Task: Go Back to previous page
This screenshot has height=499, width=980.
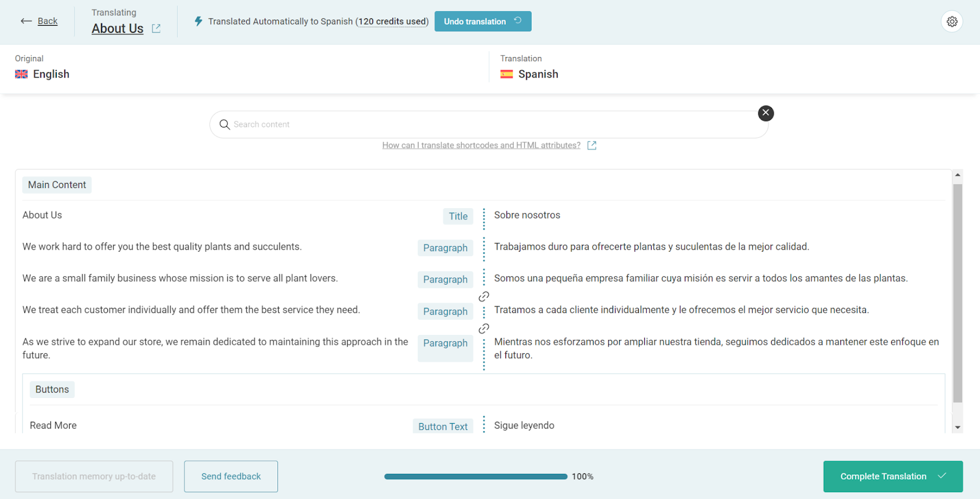Action: coord(48,21)
